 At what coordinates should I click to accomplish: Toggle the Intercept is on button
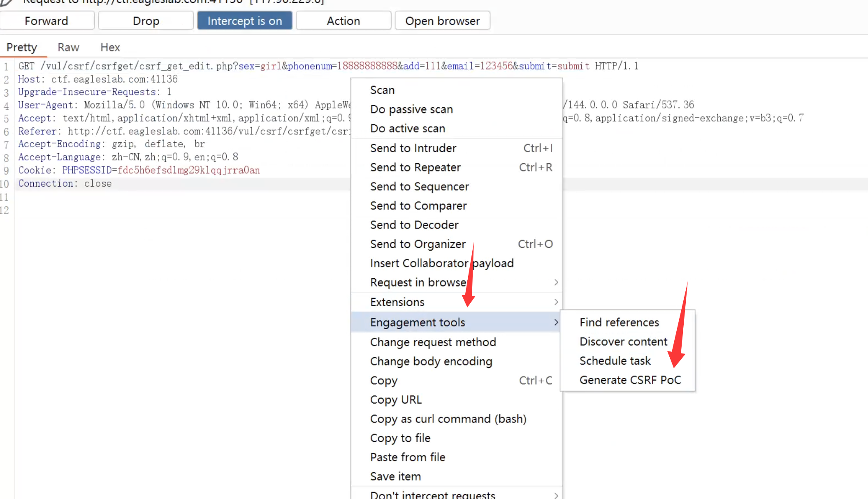click(x=245, y=21)
